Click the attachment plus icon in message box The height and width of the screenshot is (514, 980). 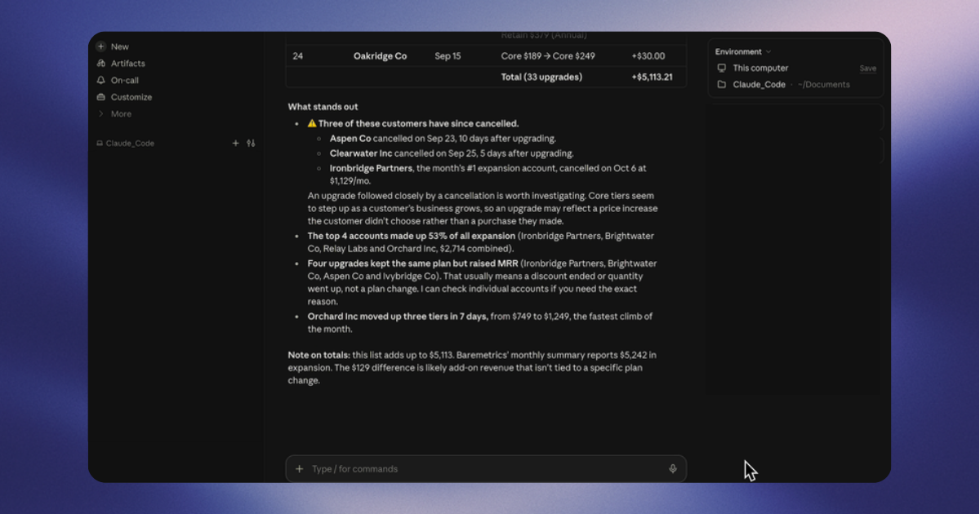tap(299, 469)
